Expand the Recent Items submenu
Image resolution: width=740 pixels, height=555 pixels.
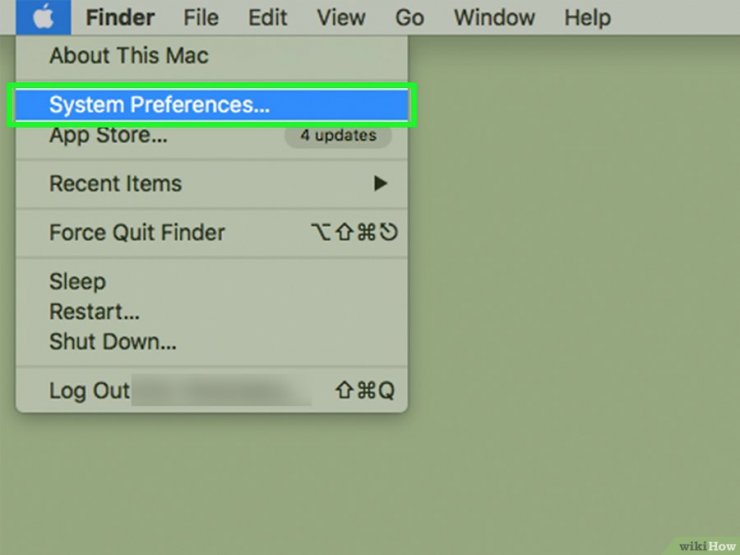click(x=212, y=184)
